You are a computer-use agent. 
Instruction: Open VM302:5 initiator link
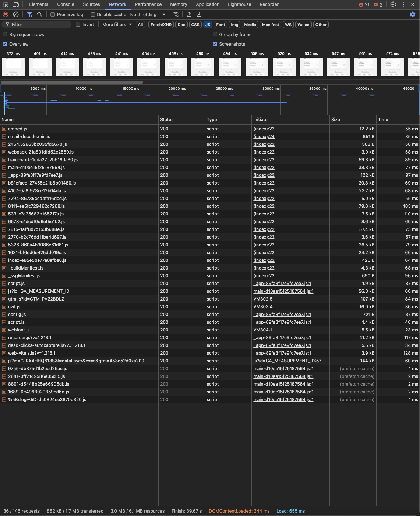[x=263, y=299]
